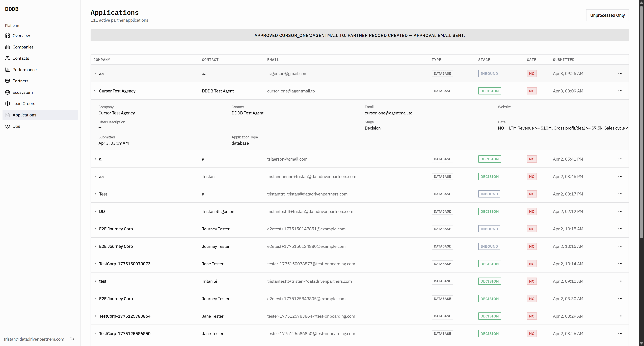Click the Performance bar chart icon
This screenshot has height=346, width=644.
[8, 69]
